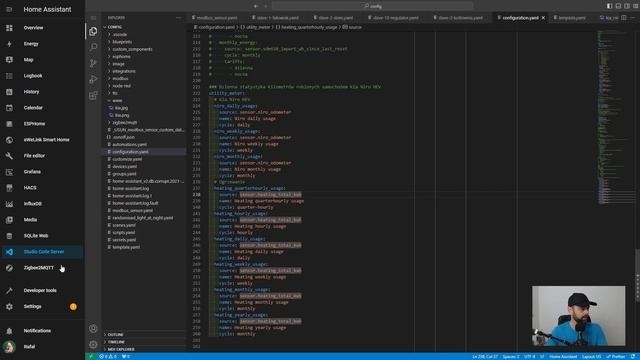Expand the esphome folder
The width and height of the screenshot is (640, 360).
[144, 56]
